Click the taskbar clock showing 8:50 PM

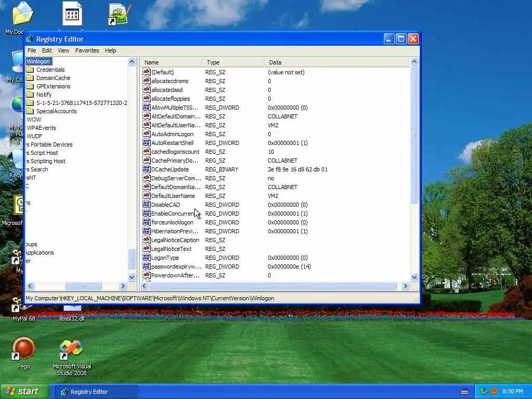[513, 392]
